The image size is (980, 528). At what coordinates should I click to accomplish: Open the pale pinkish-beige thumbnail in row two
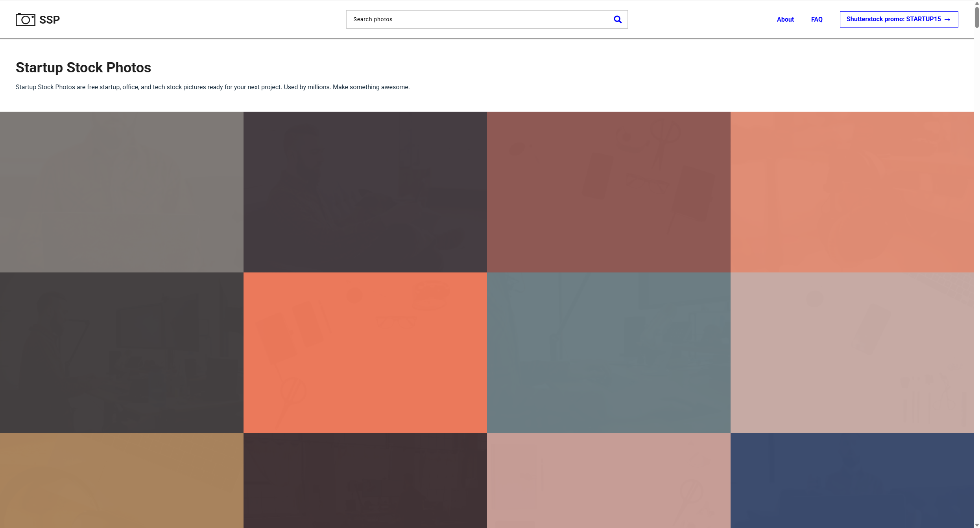852,353
